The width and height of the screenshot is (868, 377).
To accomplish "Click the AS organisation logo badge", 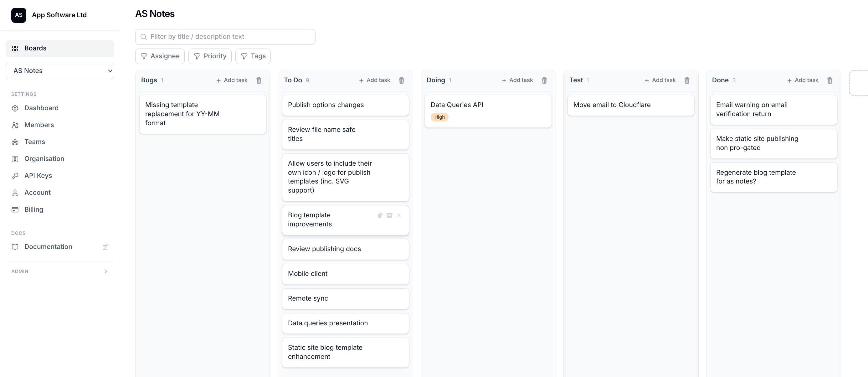I will tap(18, 15).
